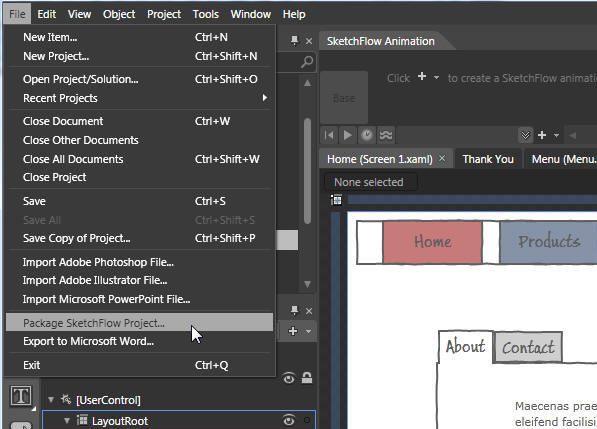
Task: Select Open Project/Solution... entry
Action: [x=139, y=79]
